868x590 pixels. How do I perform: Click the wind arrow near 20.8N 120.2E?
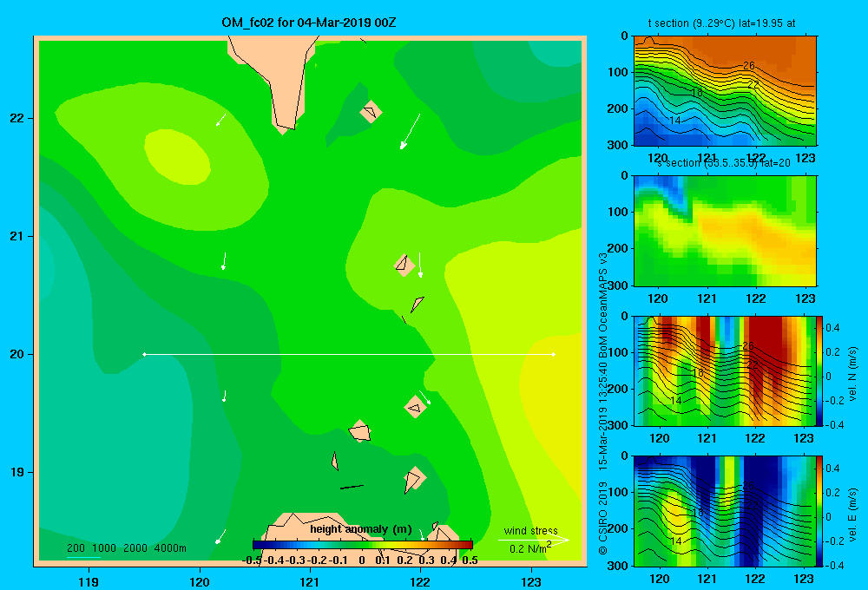click(224, 260)
